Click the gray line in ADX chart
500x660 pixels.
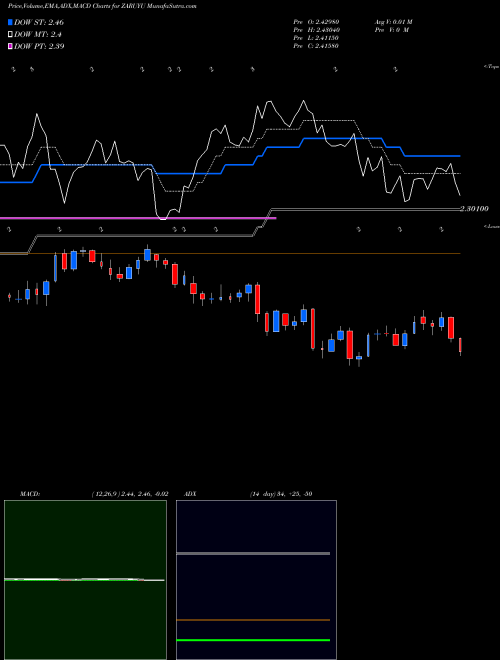click(253, 554)
